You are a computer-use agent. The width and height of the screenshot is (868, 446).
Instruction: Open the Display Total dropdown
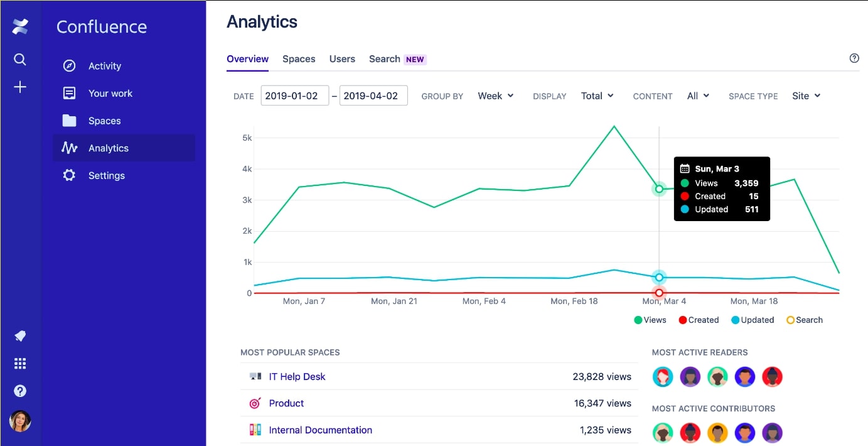[x=597, y=95]
